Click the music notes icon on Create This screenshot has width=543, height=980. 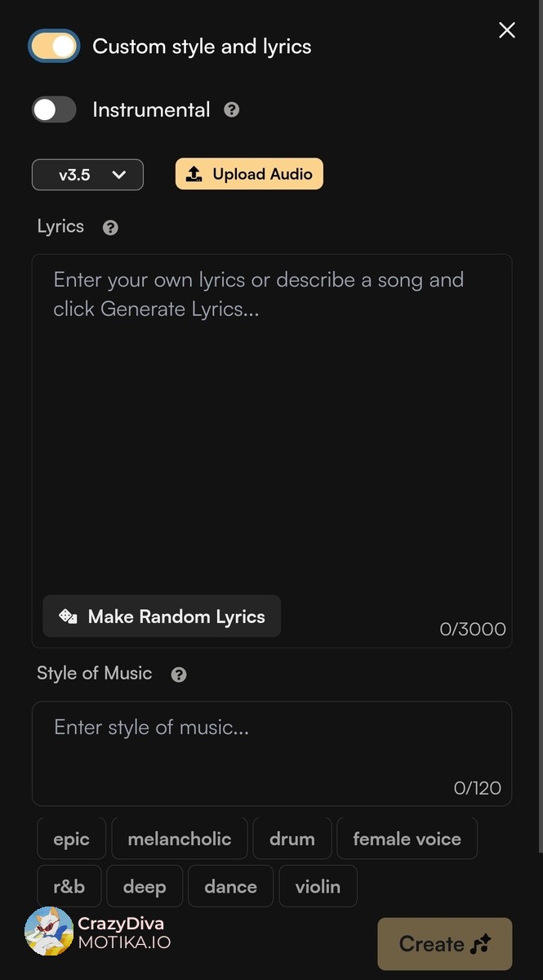pyautogui.click(x=481, y=944)
